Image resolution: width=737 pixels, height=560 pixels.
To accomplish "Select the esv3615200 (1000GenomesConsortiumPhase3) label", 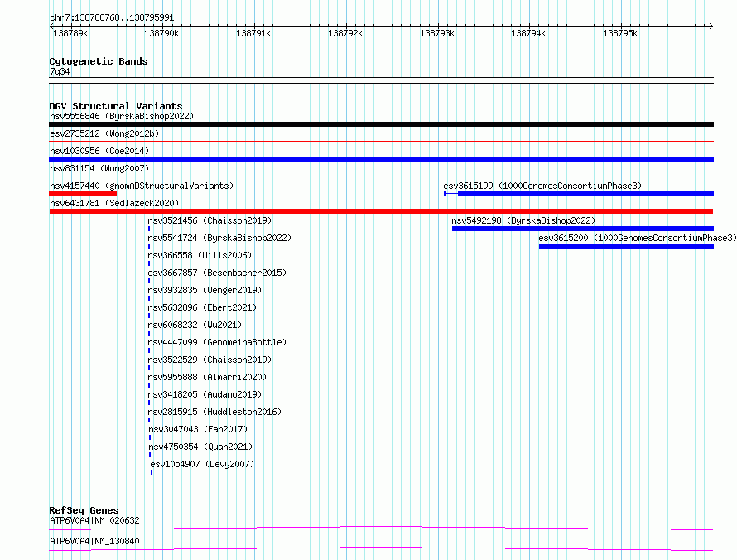I will point(638,238).
